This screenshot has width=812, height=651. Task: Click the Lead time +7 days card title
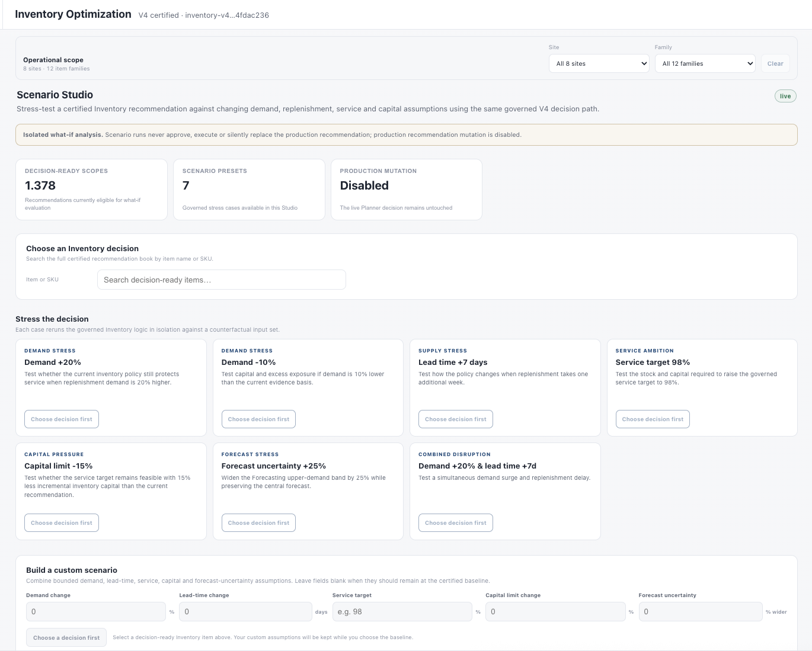[x=453, y=363]
